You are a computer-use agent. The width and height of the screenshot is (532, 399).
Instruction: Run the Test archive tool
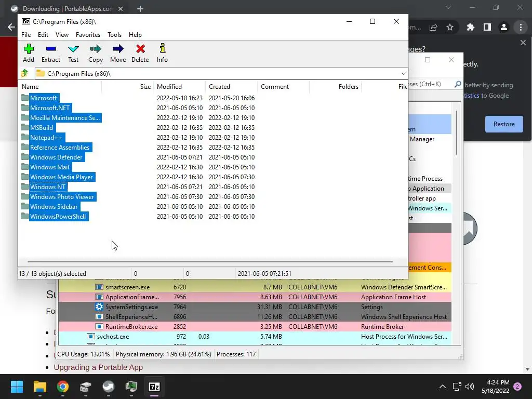click(x=73, y=49)
